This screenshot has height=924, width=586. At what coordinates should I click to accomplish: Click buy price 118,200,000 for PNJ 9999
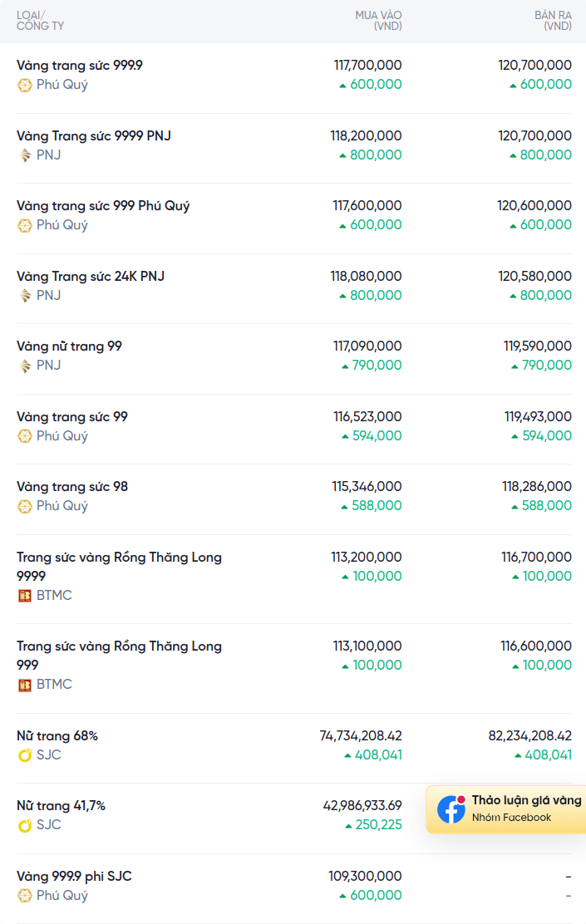point(366,135)
